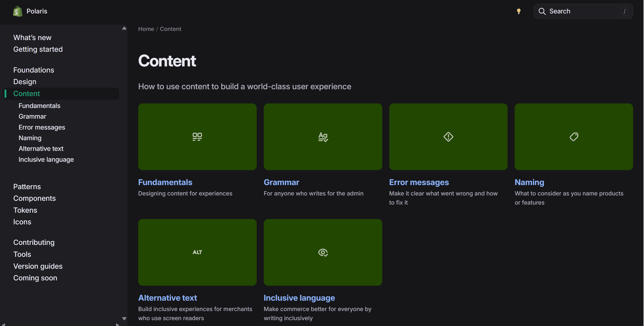This screenshot has width=644, height=326.
Task: Click sidebar scrollbar up arrow
Action: (124, 28)
